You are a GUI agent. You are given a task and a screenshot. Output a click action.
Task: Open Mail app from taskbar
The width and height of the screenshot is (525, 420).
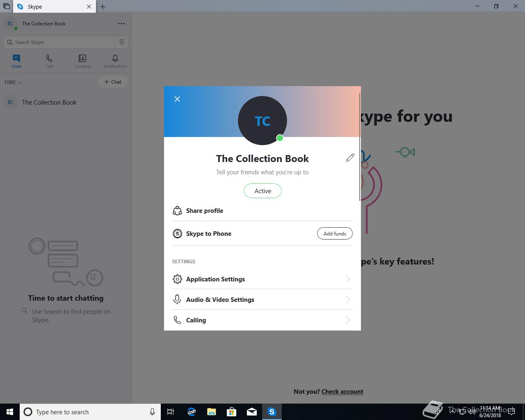point(251,412)
